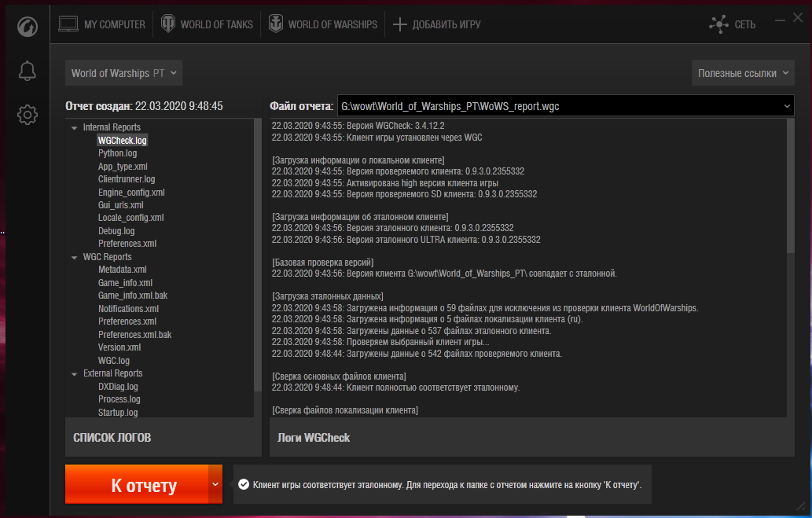The width and height of the screenshot is (812, 518).
Task: Select DXDiag.log in the tree
Action: [118, 387]
